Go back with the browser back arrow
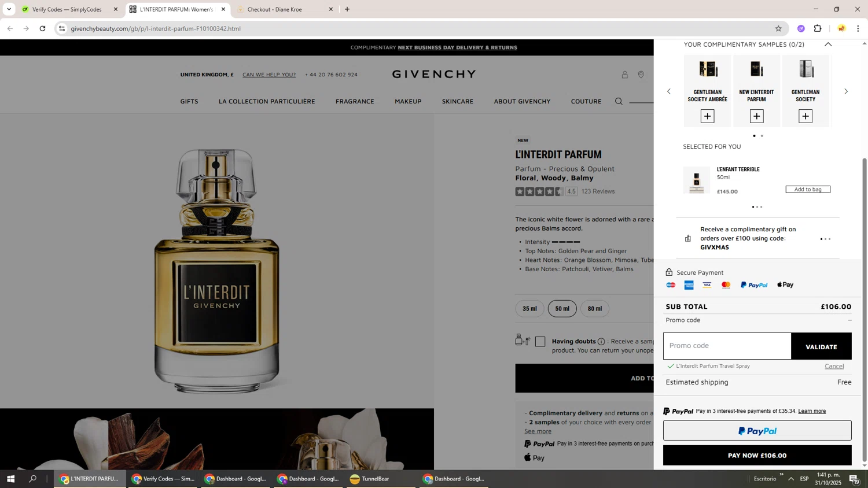 (x=10, y=28)
